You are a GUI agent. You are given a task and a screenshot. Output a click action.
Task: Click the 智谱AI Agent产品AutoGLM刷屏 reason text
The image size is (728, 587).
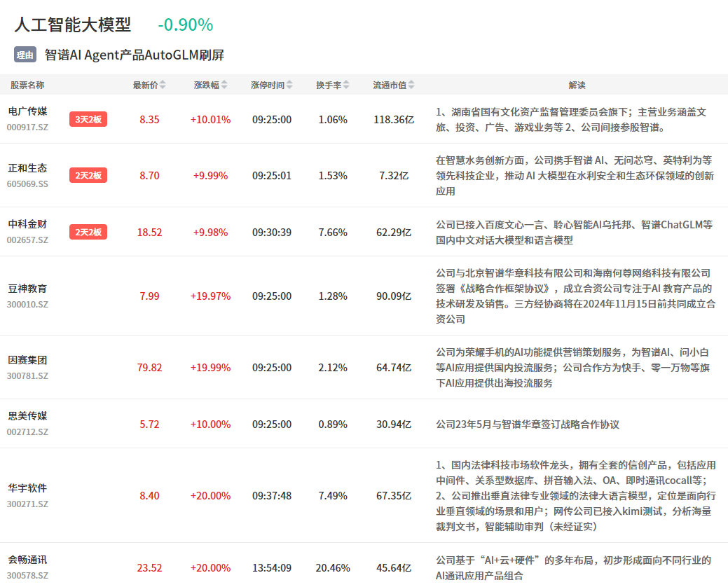click(x=135, y=55)
